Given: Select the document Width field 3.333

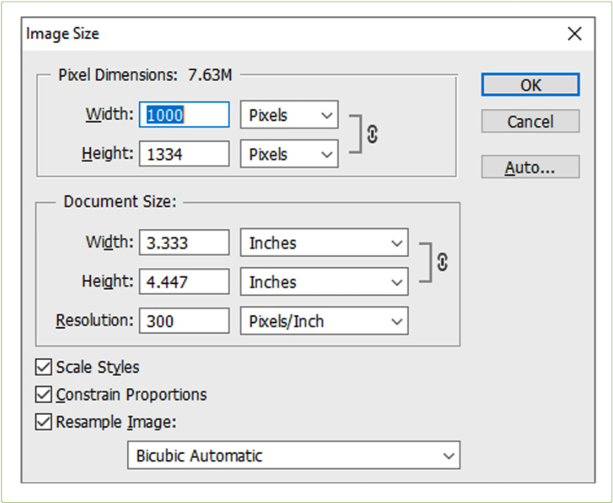Looking at the screenshot, I should [x=186, y=243].
